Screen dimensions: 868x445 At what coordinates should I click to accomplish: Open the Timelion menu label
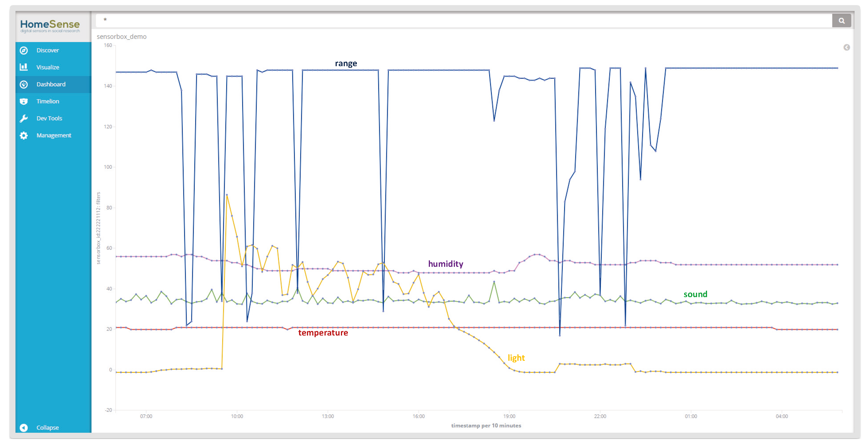47,101
